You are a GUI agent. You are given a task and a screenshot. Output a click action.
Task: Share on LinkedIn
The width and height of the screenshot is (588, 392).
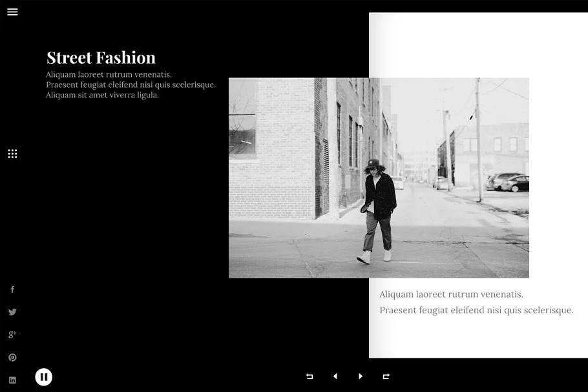click(12, 380)
